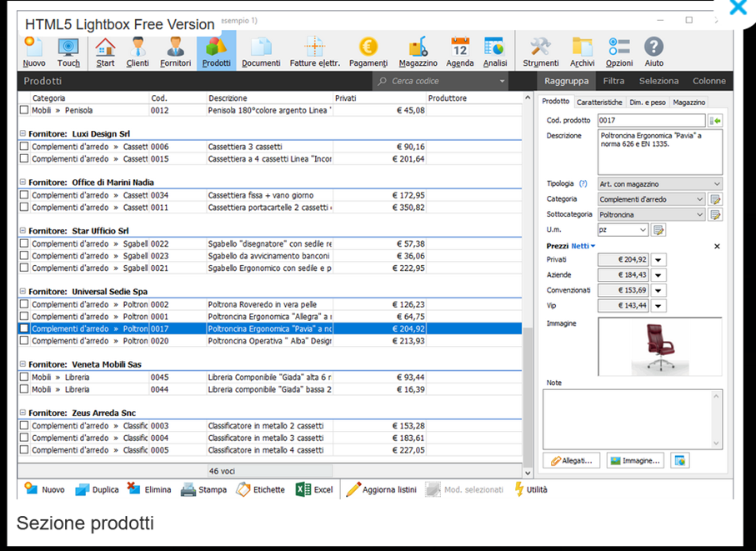The height and width of the screenshot is (551, 756).
Task: Open Pagamenti with the euro coin icon
Action: [x=368, y=52]
